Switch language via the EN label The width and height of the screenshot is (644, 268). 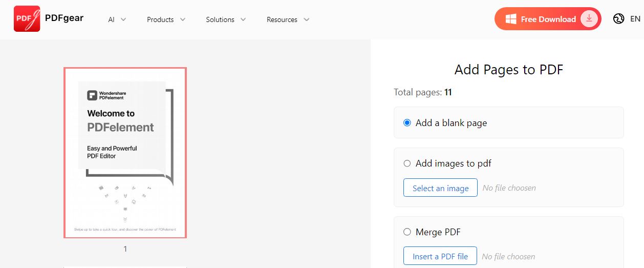[x=635, y=19]
